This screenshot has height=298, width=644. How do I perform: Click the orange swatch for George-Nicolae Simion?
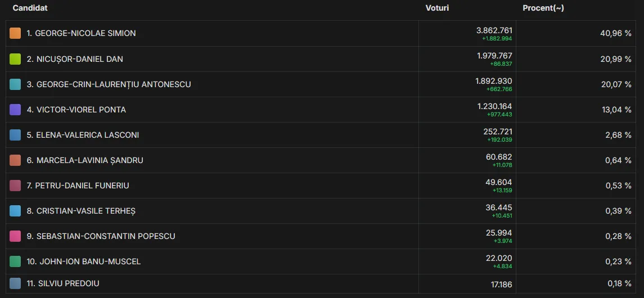point(15,33)
